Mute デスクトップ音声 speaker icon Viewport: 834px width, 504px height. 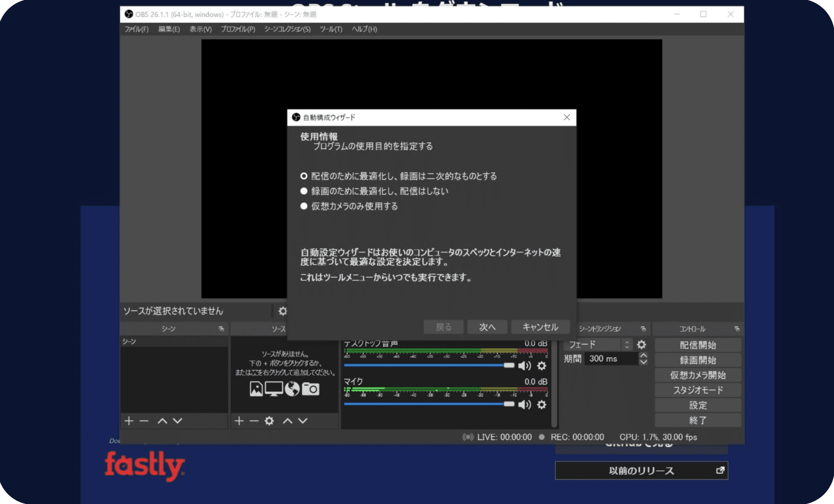(525, 366)
